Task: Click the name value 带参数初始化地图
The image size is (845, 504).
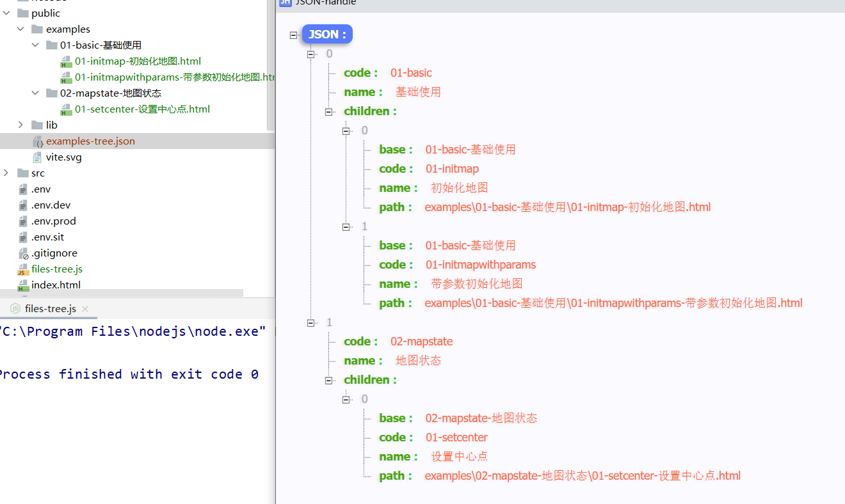Action: 477,284
